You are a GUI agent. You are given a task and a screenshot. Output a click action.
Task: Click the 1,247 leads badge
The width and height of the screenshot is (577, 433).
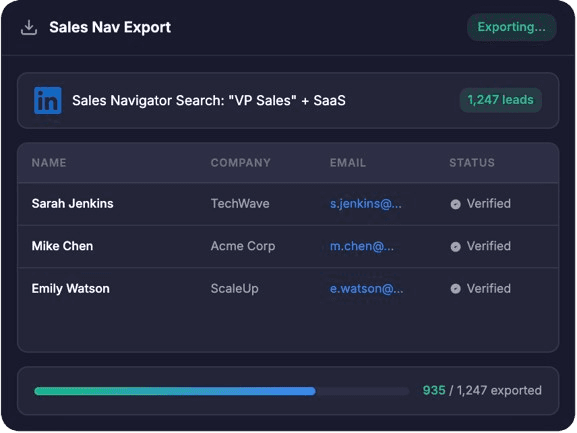pyautogui.click(x=500, y=100)
